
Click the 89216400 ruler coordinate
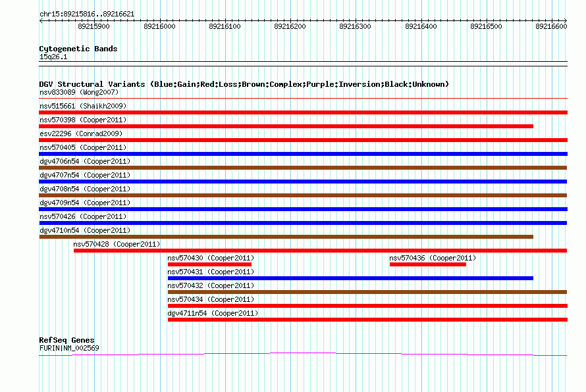pos(421,26)
